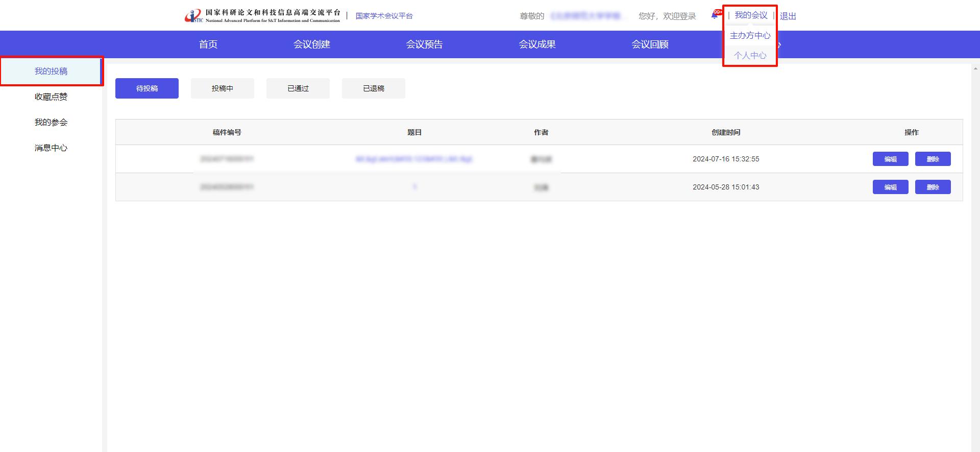Select 会议成果 in the navigation bar
Viewport: 980px width, 452px height.
tap(537, 44)
